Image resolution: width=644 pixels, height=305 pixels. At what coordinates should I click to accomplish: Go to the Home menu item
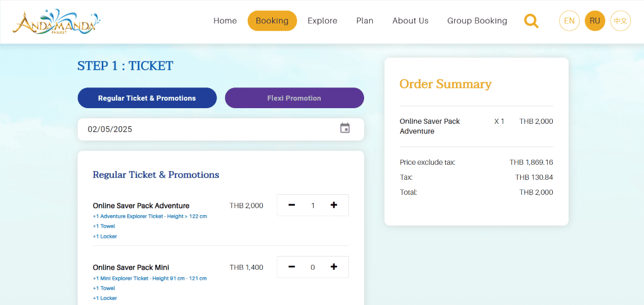(225, 21)
